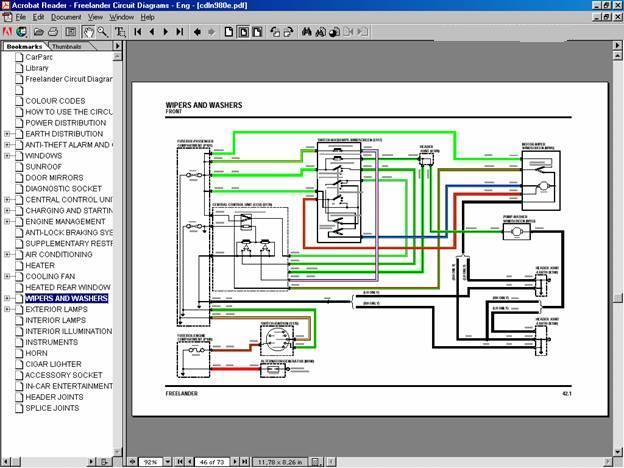Open the View menu

pos(95,17)
